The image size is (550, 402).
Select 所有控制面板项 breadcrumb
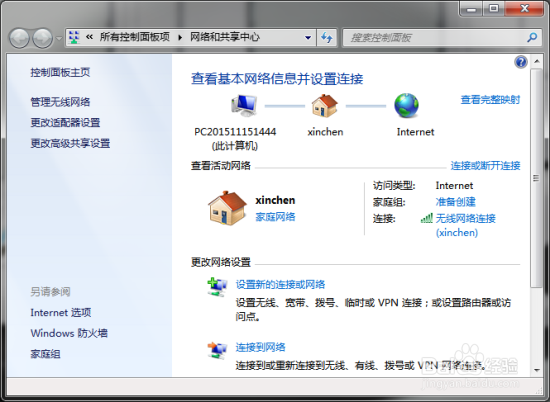(135, 37)
